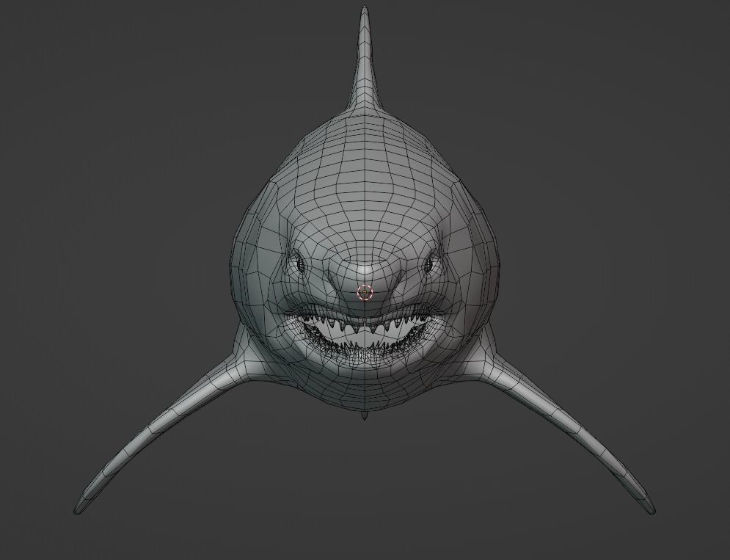Click the shark's right-side eye
The height and width of the screenshot is (560, 730).
pos(428,265)
